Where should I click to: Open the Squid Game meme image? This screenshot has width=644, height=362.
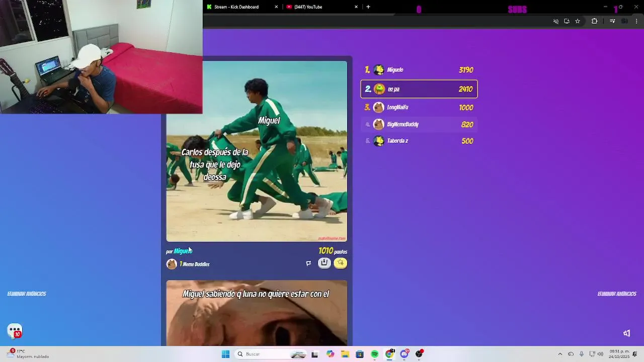[x=257, y=151]
